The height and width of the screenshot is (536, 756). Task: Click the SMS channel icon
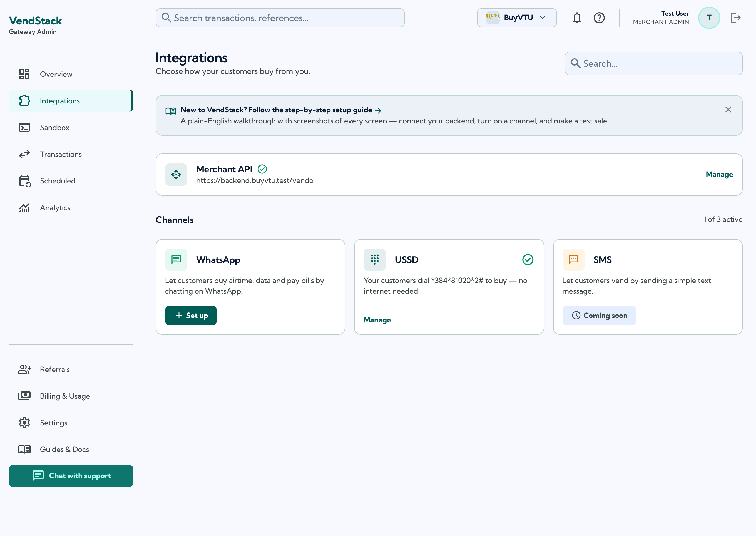pyautogui.click(x=573, y=259)
